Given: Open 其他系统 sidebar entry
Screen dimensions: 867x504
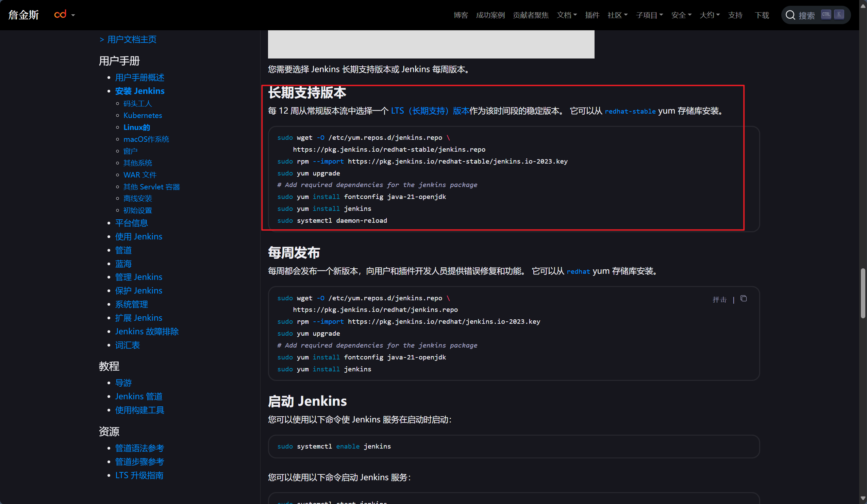Looking at the screenshot, I should pyautogui.click(x=138, y=163).
